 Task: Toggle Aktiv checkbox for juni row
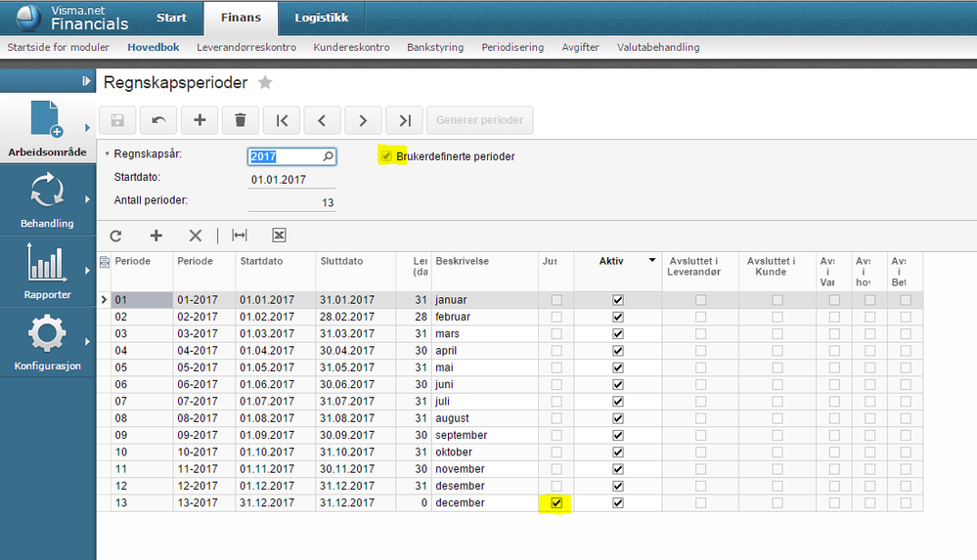tap(618, 384)
